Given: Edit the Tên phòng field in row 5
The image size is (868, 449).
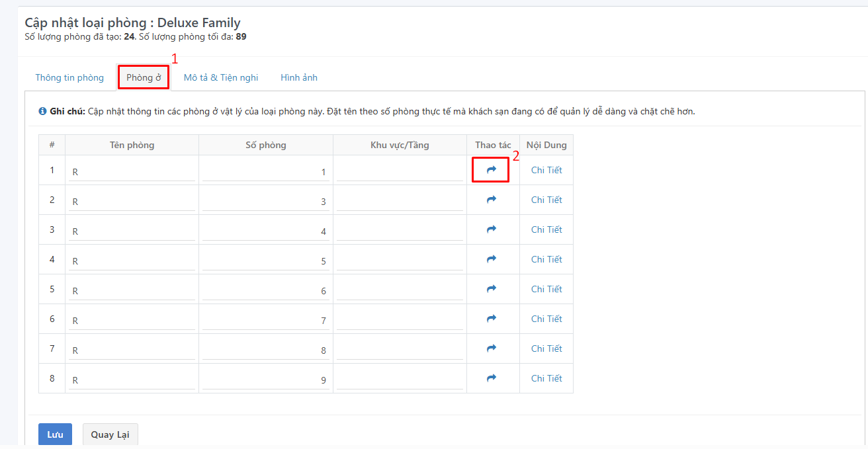Looking at the screenshot, I should [132, 290].
